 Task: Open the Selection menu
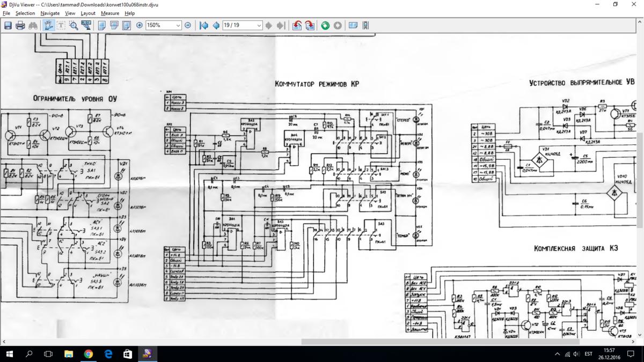(25, 13)
